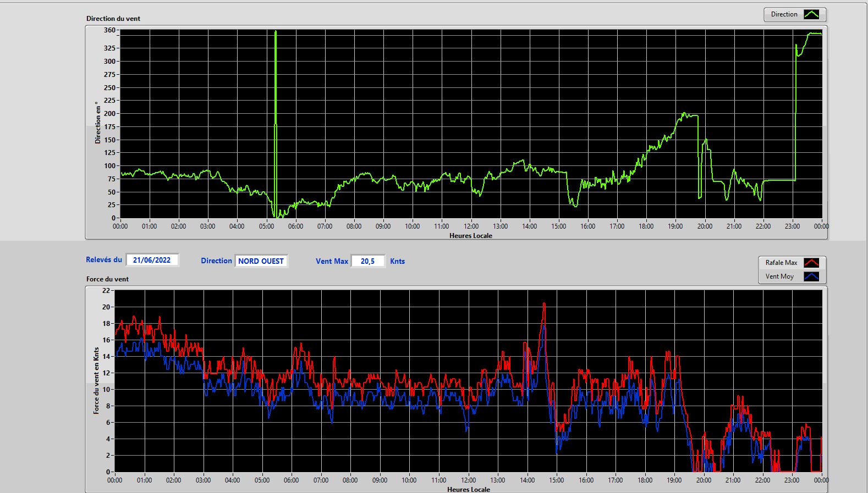Click the Relevés du label

[x=104, y=259]
